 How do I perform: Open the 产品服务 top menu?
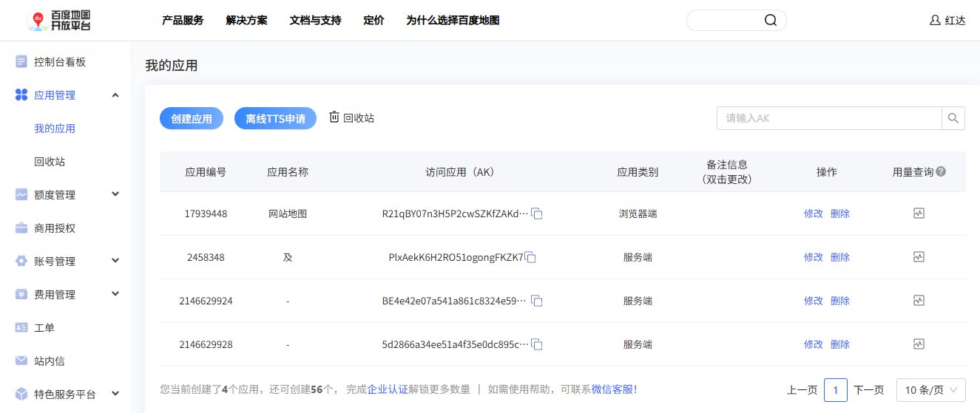point(183,21)
